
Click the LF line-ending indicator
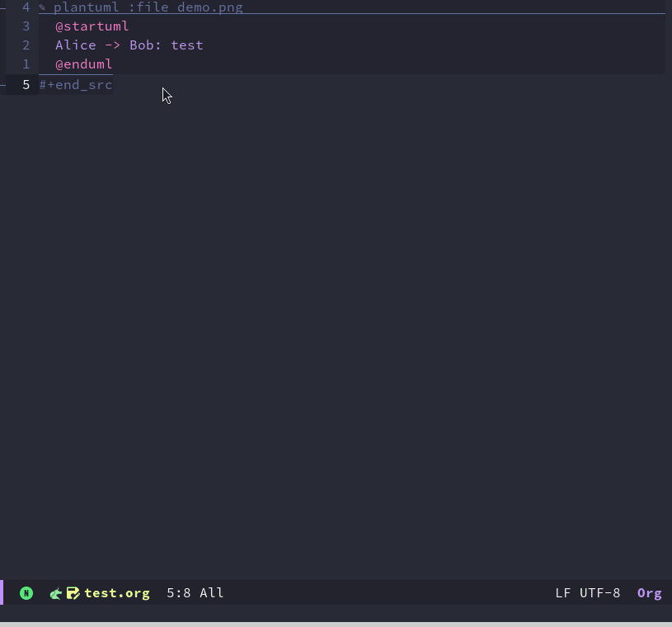coord(563,593)
